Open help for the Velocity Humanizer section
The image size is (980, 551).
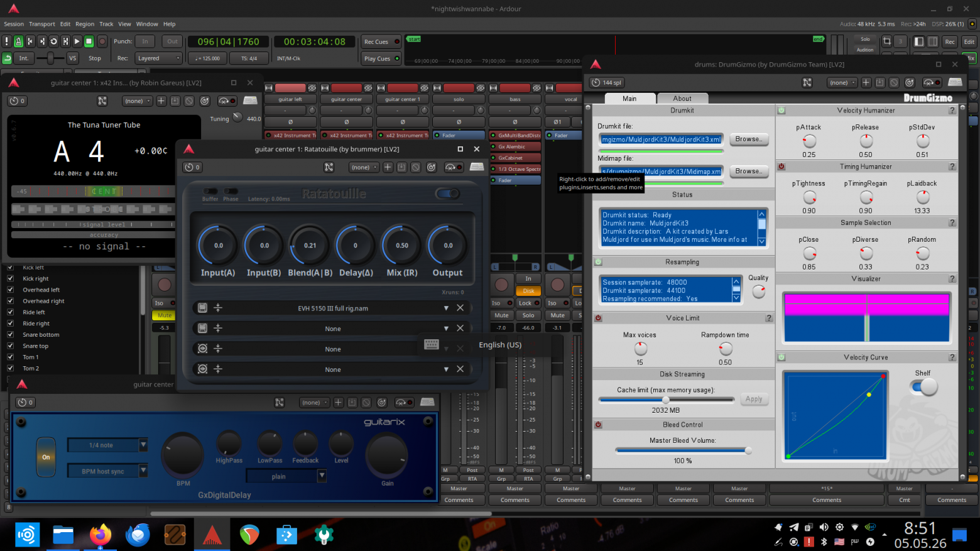[952, 111]
